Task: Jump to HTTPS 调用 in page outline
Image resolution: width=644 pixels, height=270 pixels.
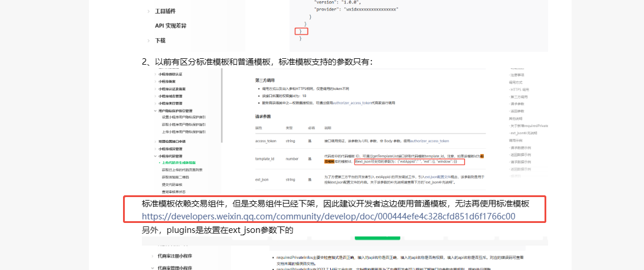Action: point(520,89)
